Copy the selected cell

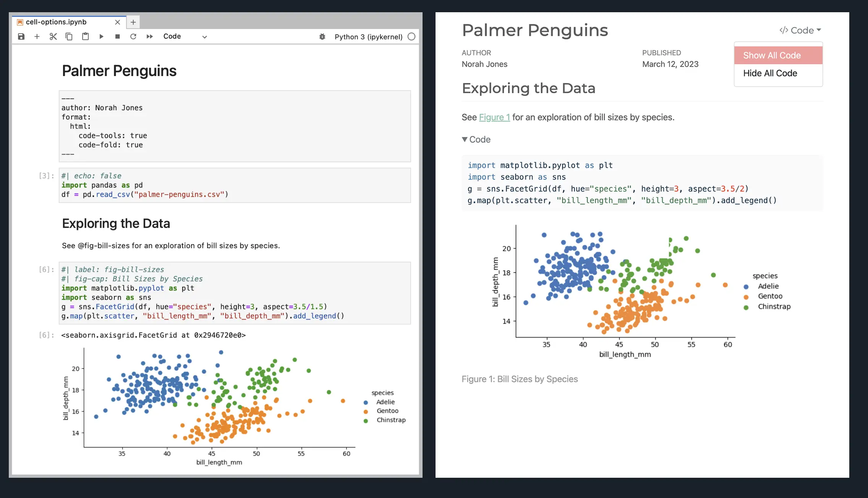click(69, 37)
